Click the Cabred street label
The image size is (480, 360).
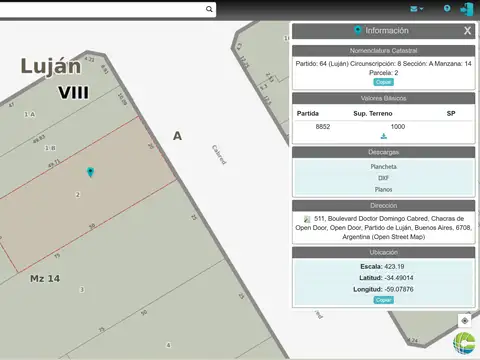point(219,154)
